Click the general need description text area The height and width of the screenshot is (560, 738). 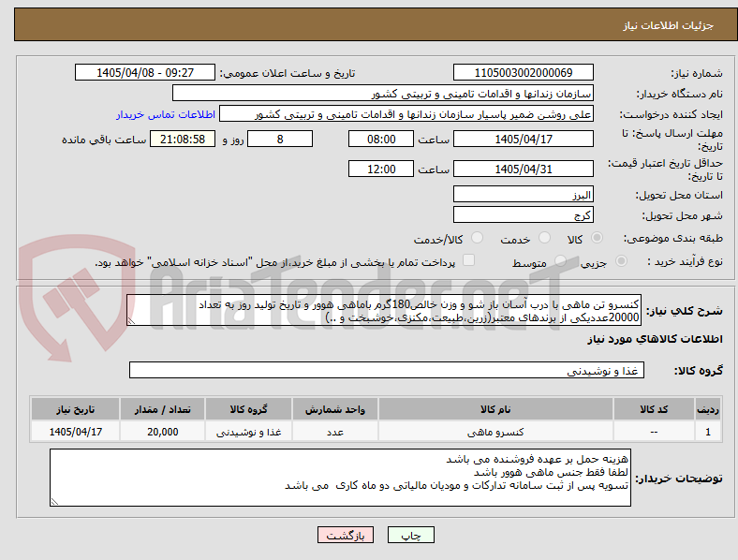(x=384, y=310)
